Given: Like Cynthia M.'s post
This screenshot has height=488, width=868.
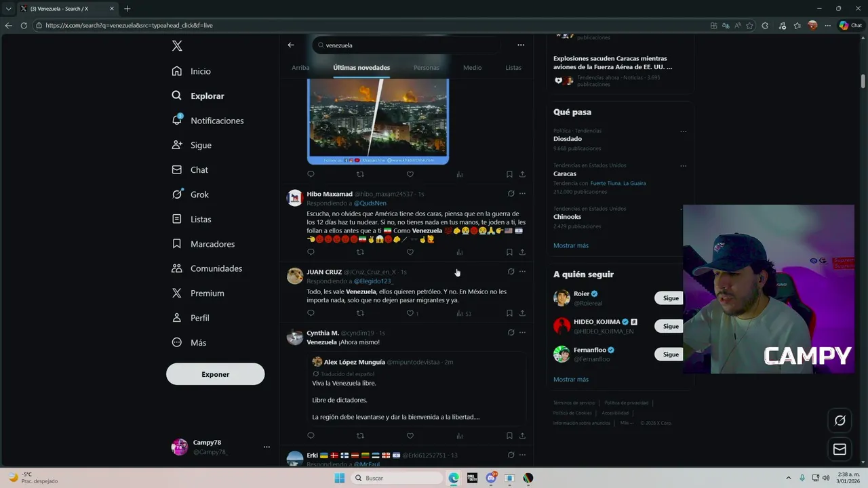Looking at the screenshot, I should coord(410,436).
